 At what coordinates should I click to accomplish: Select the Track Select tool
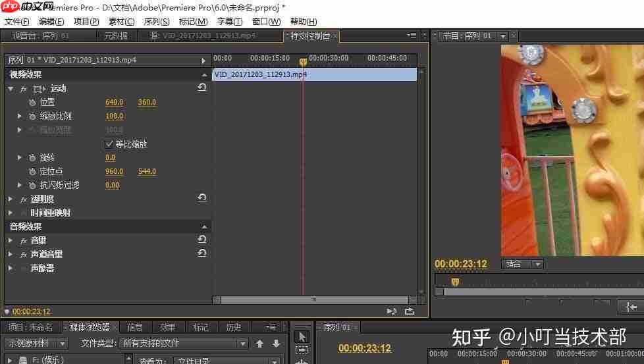tap(302, 350)
